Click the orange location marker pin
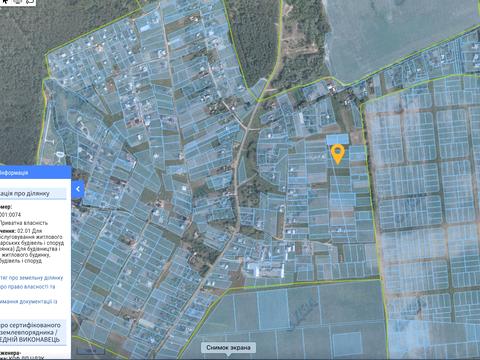The image size is (480, 360). coord(338,154)
